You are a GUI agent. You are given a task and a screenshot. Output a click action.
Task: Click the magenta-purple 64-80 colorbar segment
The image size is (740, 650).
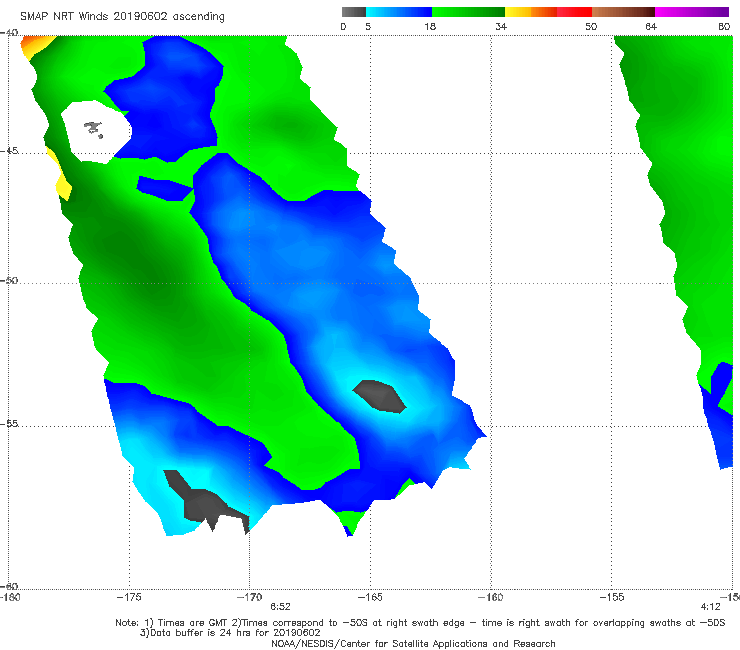(692, 12)
